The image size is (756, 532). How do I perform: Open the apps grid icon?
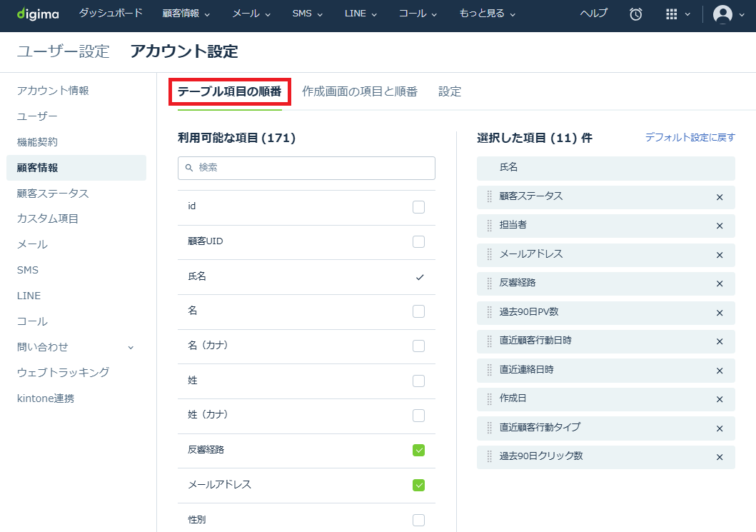[671, 14]
